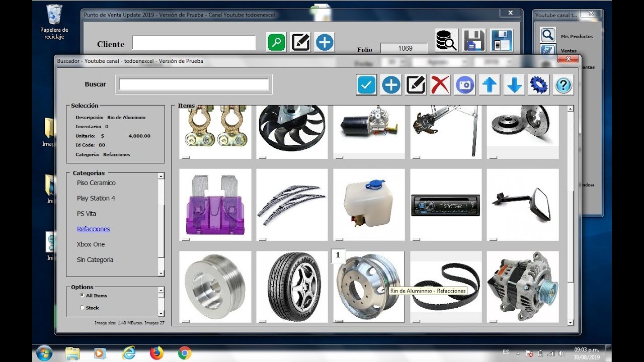644x362 pixels.
Task: Move down with the blue down arrow
Action: tap(514, 85)
